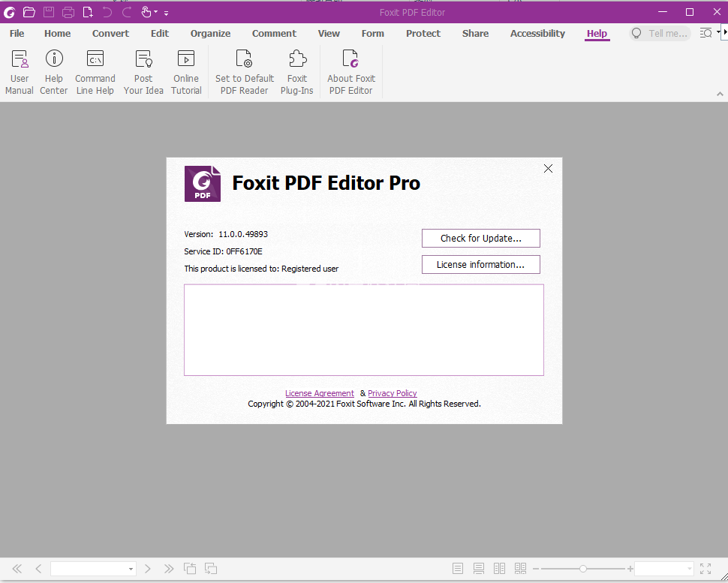Viewport: 728px width, 583px height.
Task: Switch to single page view
Action: (458, 569)
